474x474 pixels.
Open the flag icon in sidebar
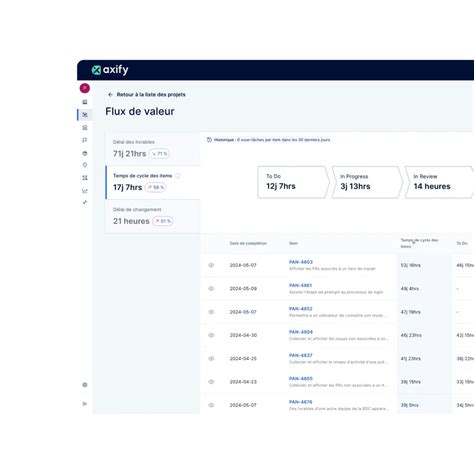pos(85,140)
